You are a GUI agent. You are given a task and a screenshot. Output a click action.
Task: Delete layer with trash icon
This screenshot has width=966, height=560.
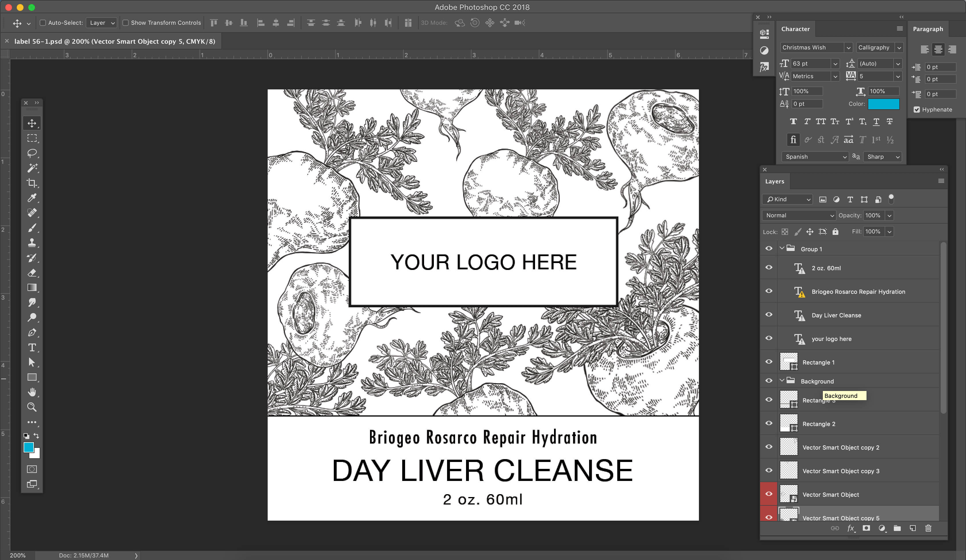click(928, 528)
